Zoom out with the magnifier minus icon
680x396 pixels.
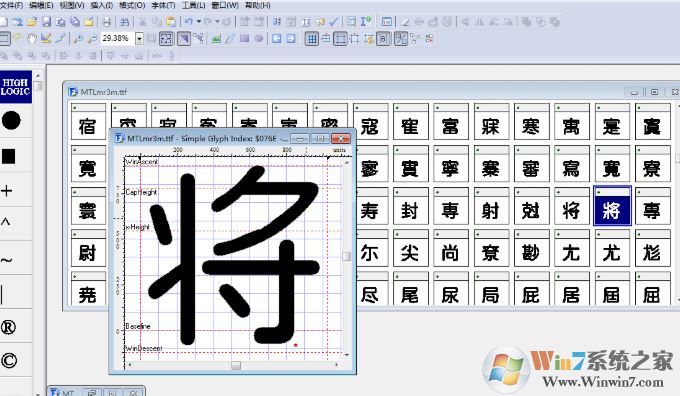tap(92, 39)
